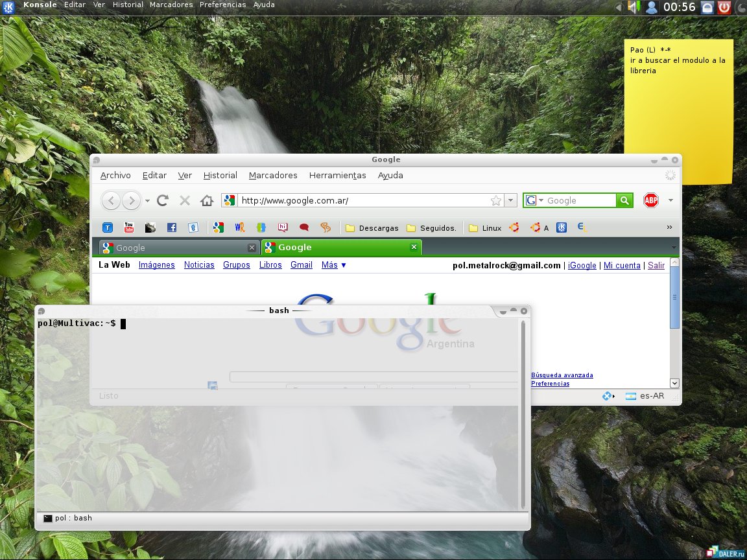Open the Adblock Plus dropdown arrow

[670, 200]
